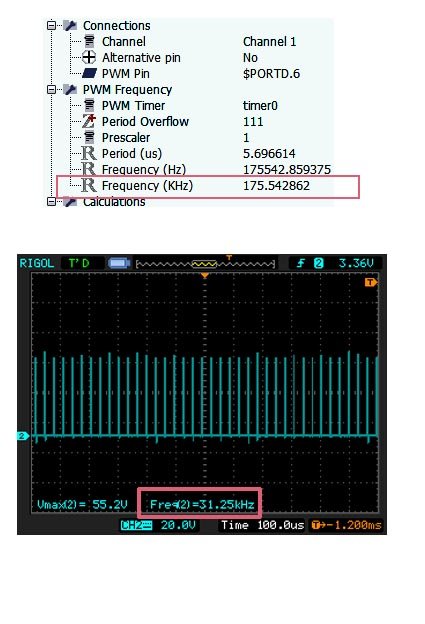Collapse the PWM Frequency tree node

coord(51,90)
